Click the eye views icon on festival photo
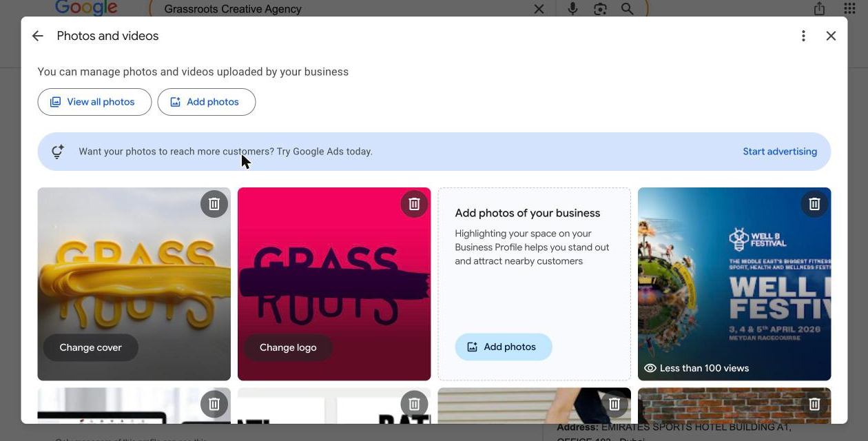The width and height of the screenshot is (868, 441). pos(650,368)
